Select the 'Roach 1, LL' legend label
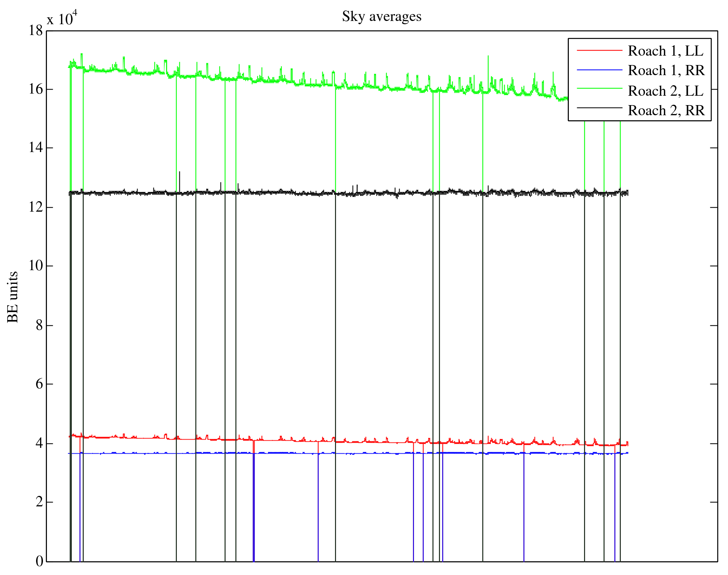The image size is (728, 575). [666, 51]
